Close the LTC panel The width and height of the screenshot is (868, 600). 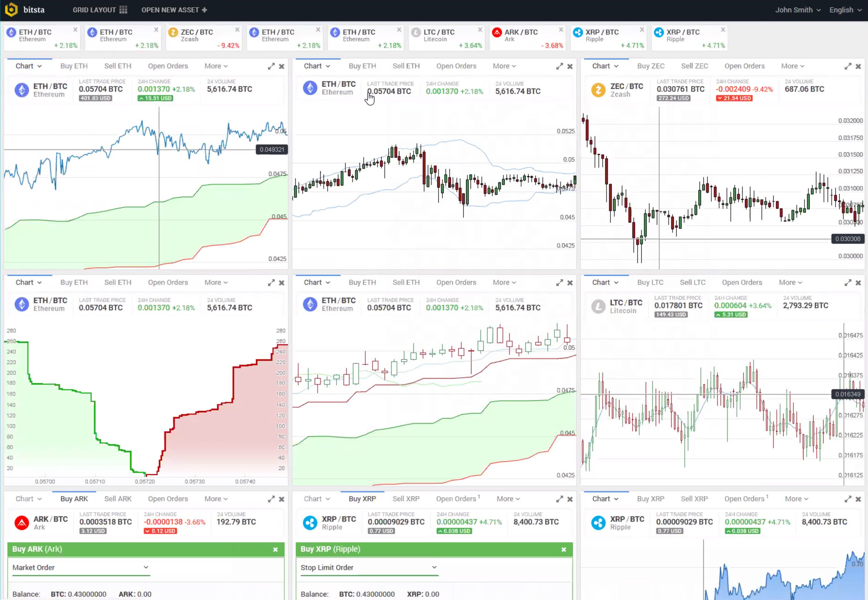pyautogui.click(x=858, y=283)
